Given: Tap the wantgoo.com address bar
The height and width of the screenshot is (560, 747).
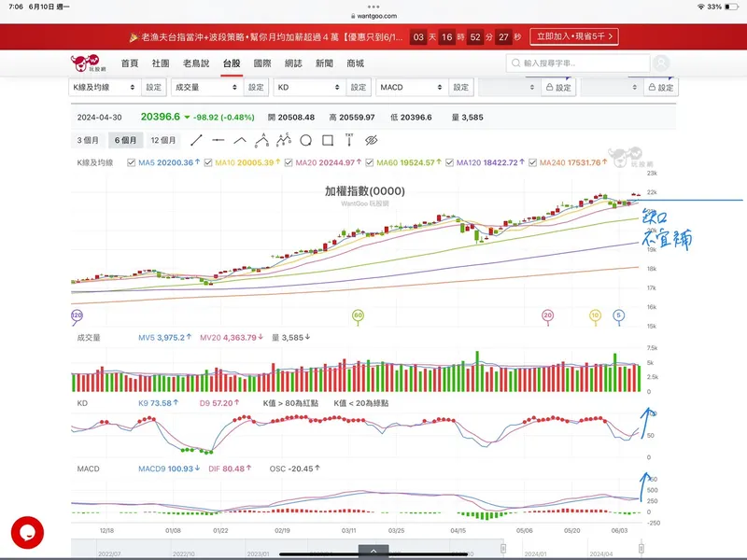Looking at the screenshot, I should tap(373, 16).
